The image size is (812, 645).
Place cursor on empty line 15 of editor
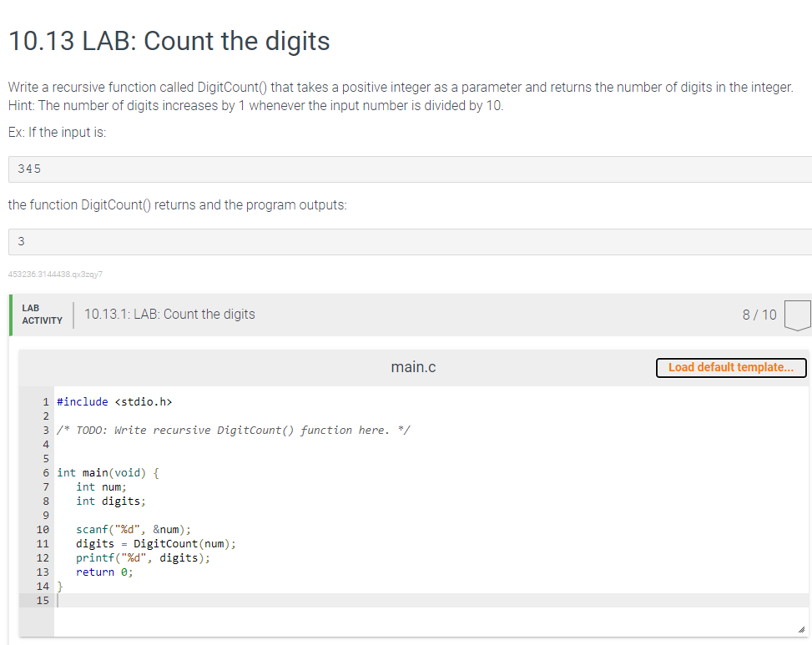tap(431, 601)
